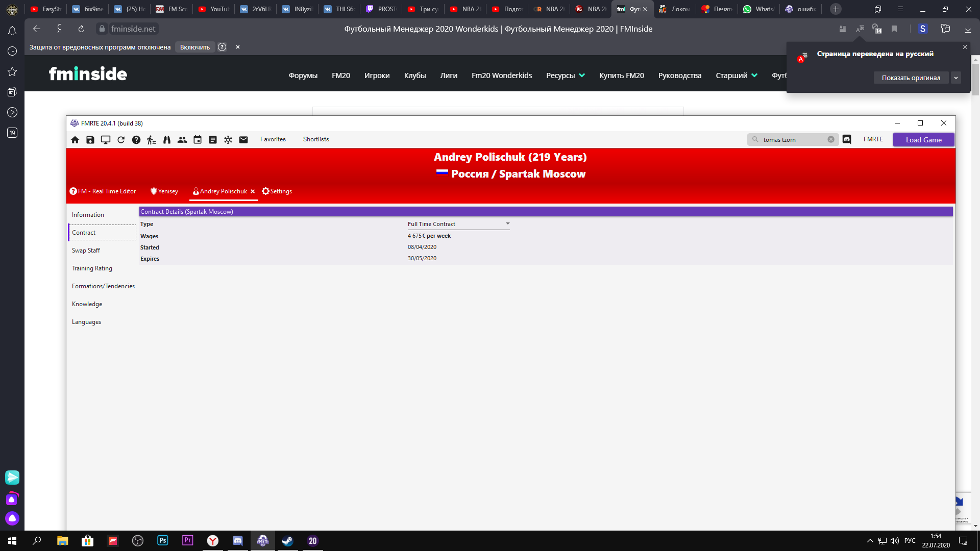Select Information in the side list
The height and width of the screenshot is (551, 980).
(88, 215)
